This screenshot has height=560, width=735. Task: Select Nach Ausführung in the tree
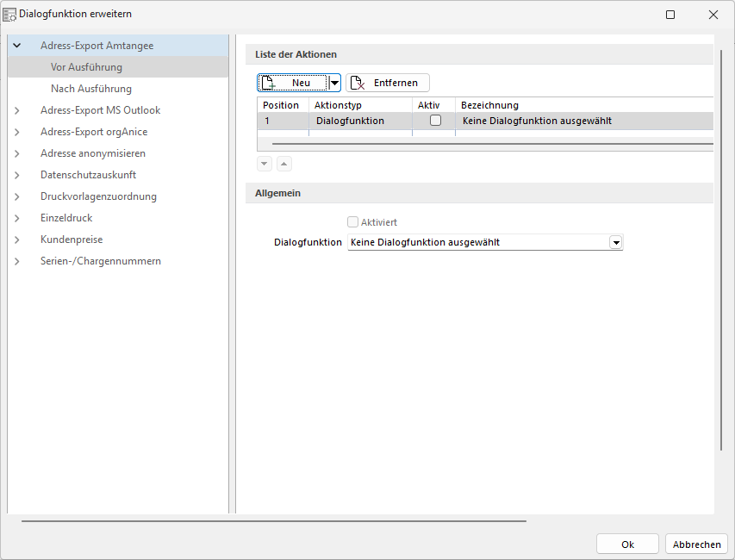(90, 89)
